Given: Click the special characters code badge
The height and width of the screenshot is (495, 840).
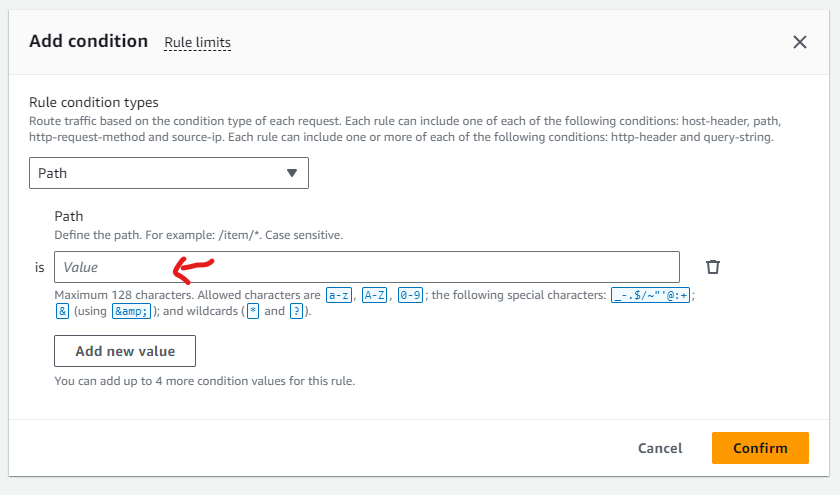Looking at the screenshot, I should (x=651, y=295).
